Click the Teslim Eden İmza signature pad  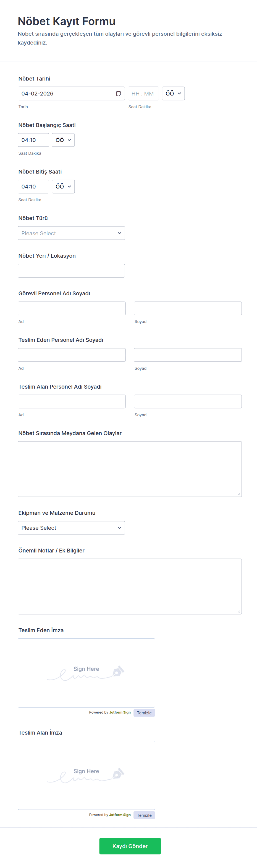point(86,673)
